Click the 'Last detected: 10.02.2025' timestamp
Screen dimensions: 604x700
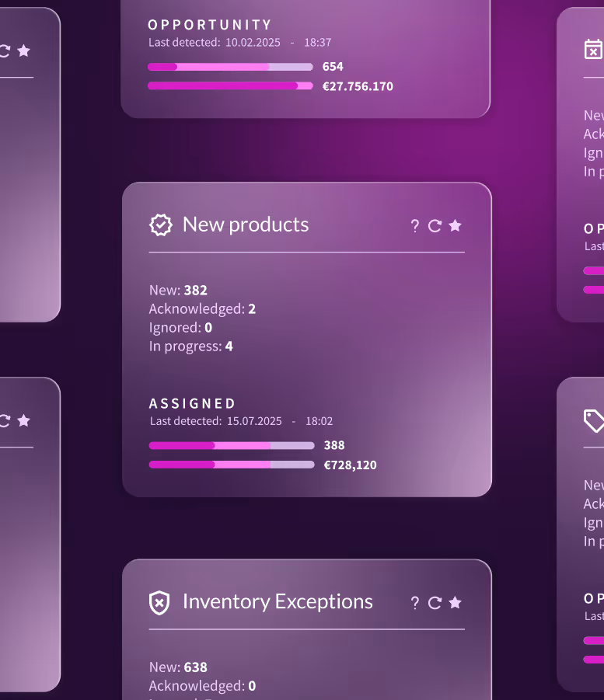[240, 43]
